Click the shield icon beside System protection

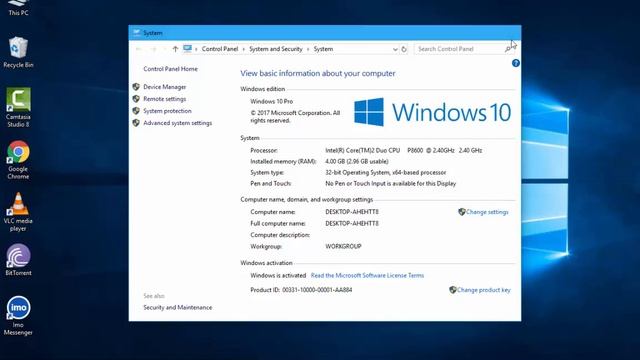[x=136, y=111]
